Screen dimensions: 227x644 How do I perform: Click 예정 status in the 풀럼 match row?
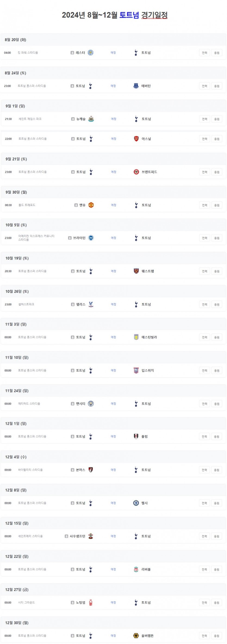coord(113,437)
